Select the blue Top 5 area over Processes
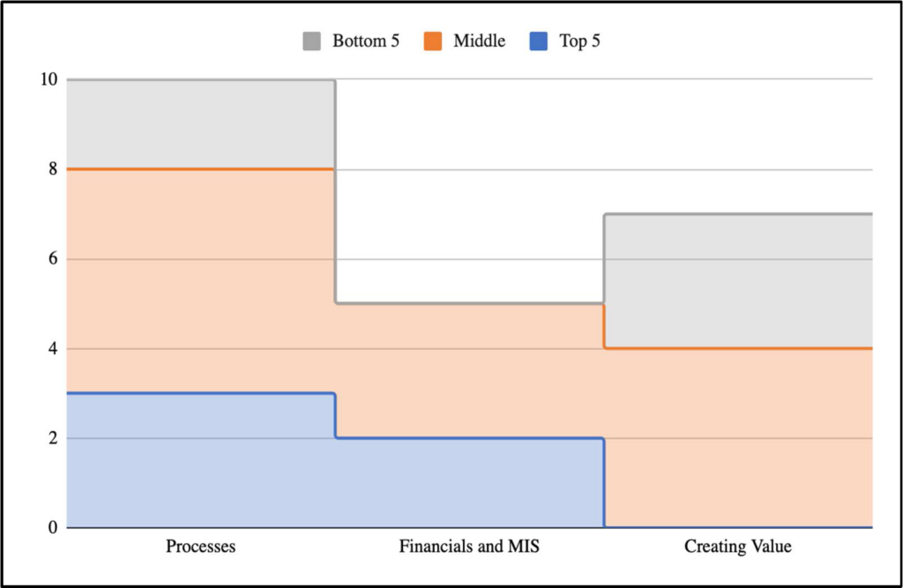Image resolution: width=903 pixels, height=588 pixels. pyautogui.click(x=201, y=461)
